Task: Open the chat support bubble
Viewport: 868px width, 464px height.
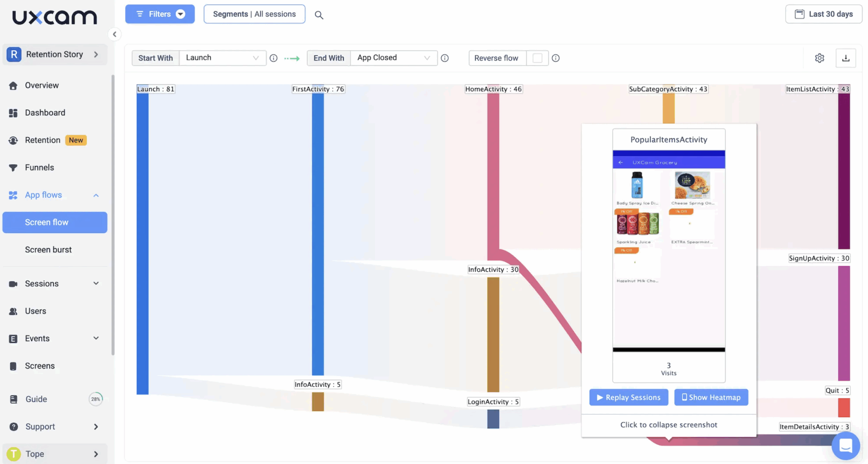Action: tap(846, 445)
